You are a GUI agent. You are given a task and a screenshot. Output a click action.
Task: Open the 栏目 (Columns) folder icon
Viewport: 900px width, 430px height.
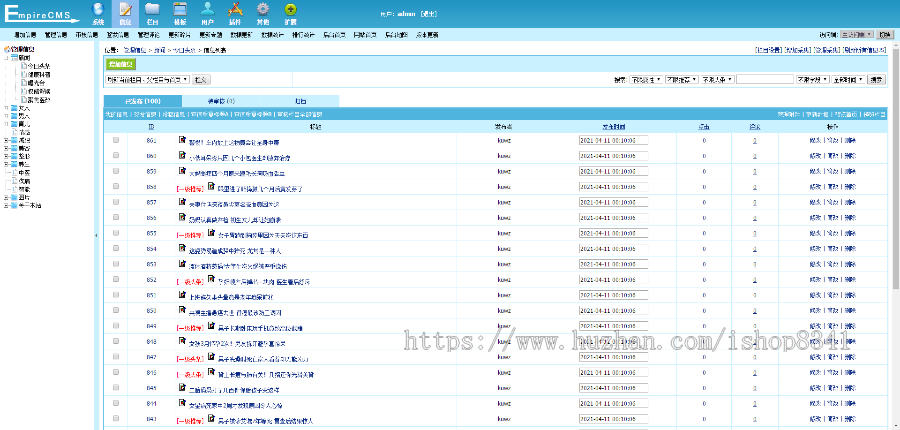[152, 13]
